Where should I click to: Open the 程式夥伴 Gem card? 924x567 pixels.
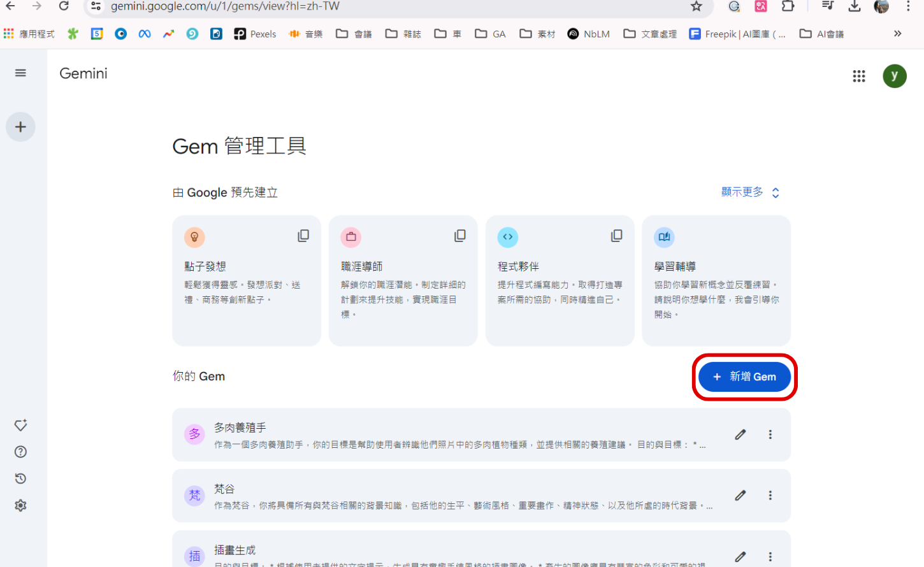click(x=560, y=281)
